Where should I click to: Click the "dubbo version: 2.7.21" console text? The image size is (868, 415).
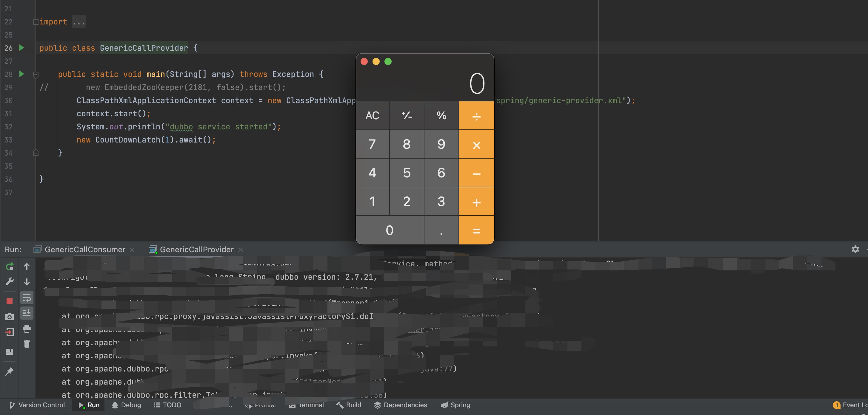coord(326,277)
